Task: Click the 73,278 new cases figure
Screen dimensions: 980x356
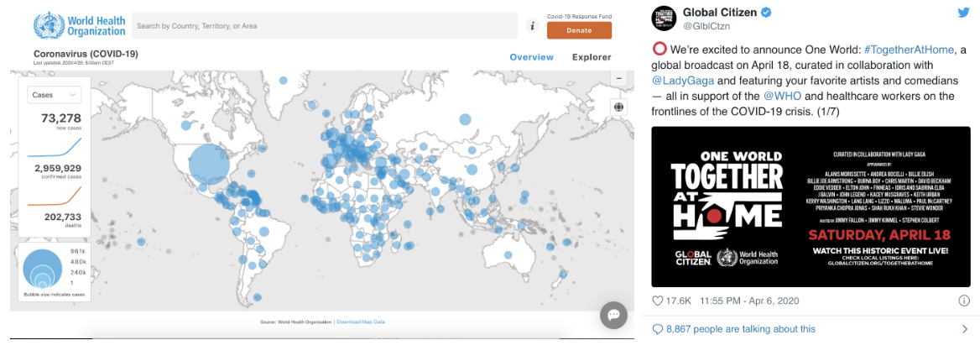Action: 61,118
